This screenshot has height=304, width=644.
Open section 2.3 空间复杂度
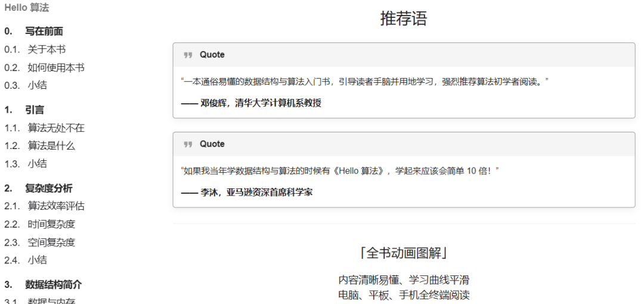[40, 243]
